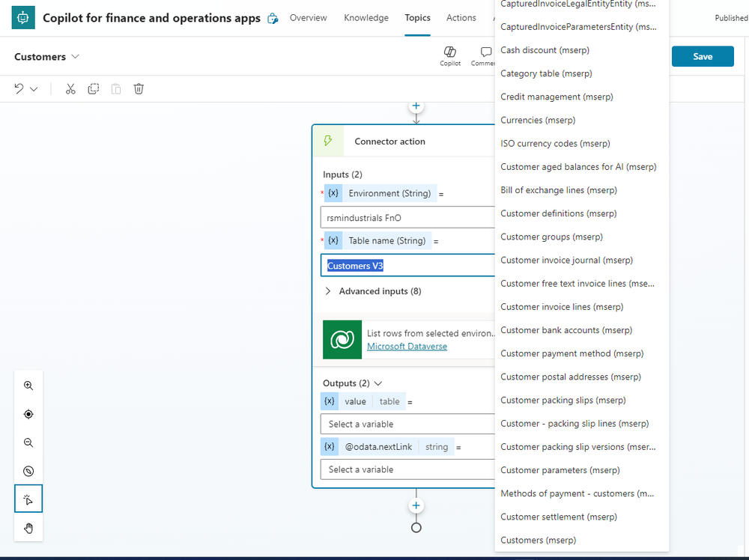The height and width of the screenshot is (560, 749).
Task: Click the Customers V3 table name field
Action: pos(407,266)
